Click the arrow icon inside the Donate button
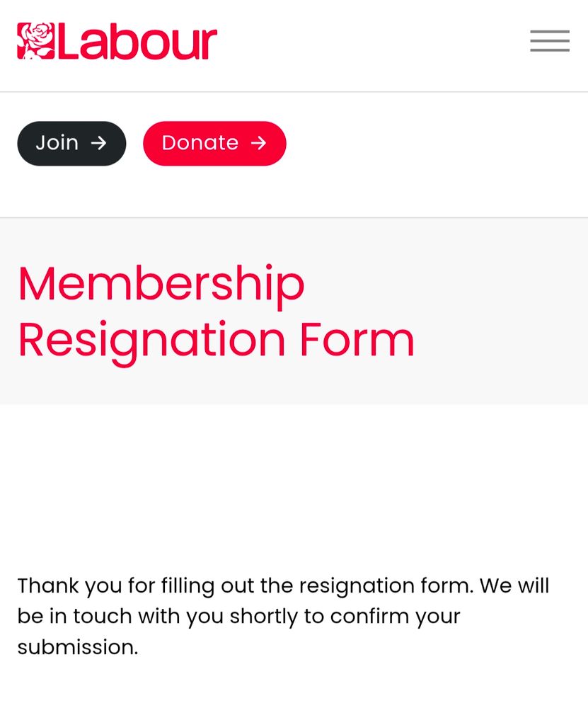 [x=259, y=143]
